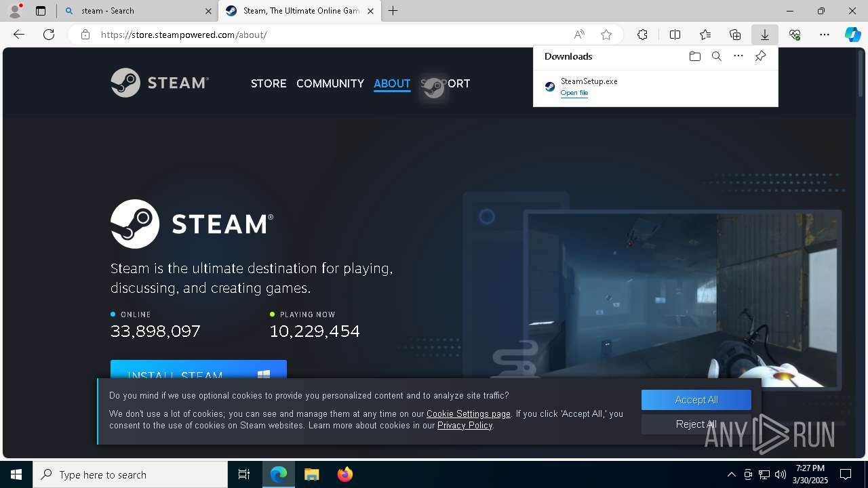Open network status tray icon
The image size is (868, 488).
click(764, 474)
